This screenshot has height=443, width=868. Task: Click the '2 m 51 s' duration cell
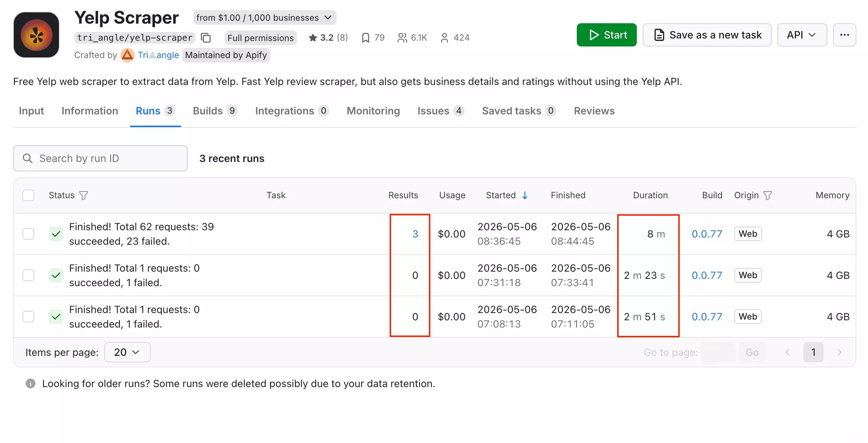(x=644, y=317)
